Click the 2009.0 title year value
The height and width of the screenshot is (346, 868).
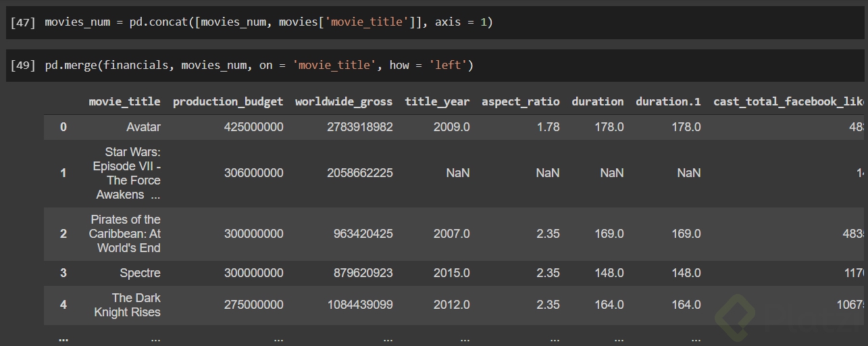click(452, 127)
